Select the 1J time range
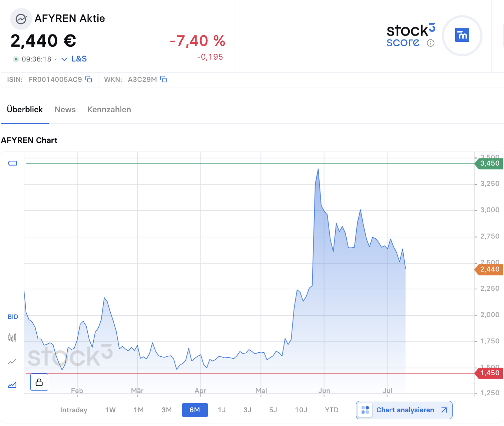Screen dimensions: 504x426 [x=222, y=410]
